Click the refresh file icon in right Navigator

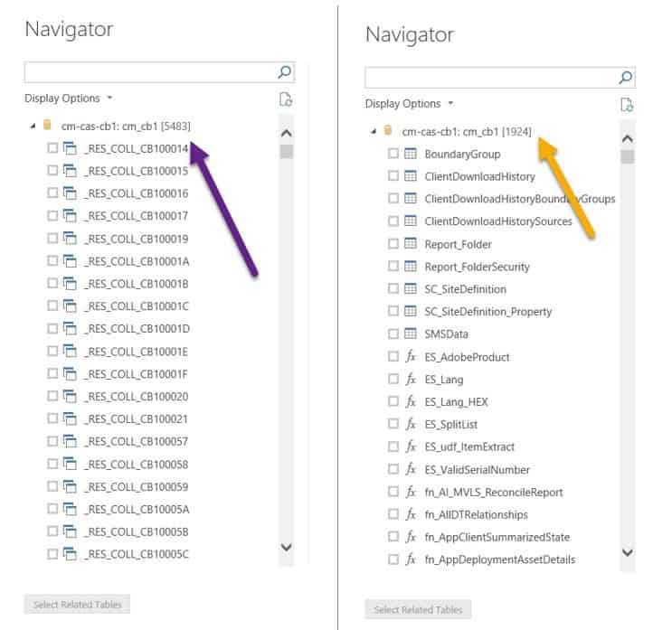click(x=627, y=105)
